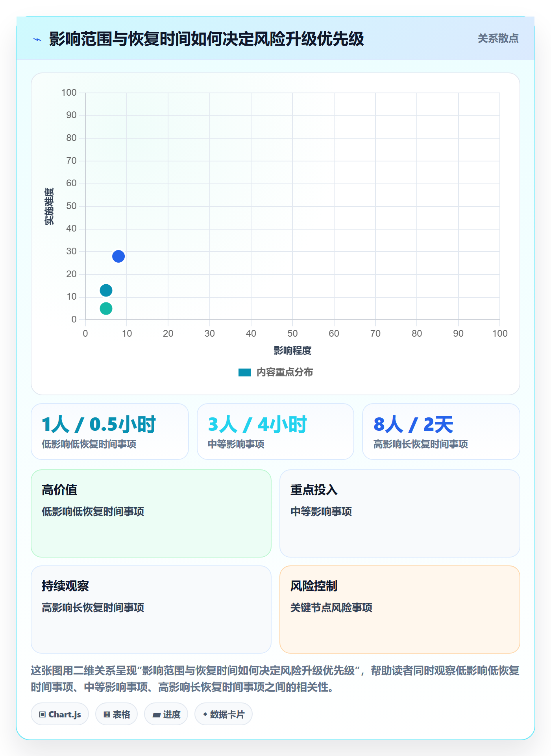Click the x-axis tick label 50

[292, 334]
